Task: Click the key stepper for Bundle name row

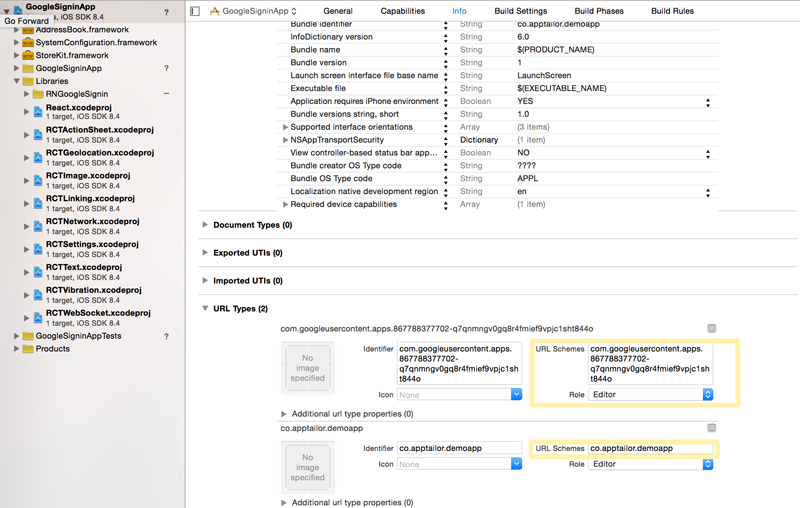Action: coord(445,50)
